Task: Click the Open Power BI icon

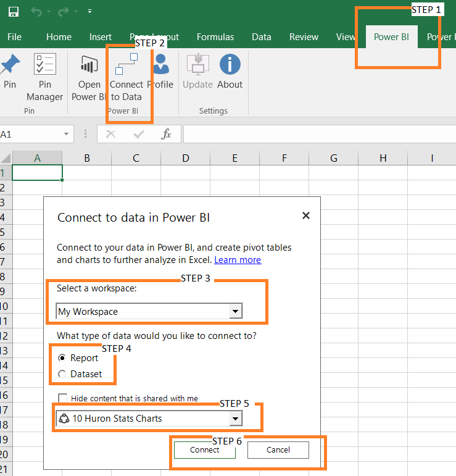Action: click(89, 64)
